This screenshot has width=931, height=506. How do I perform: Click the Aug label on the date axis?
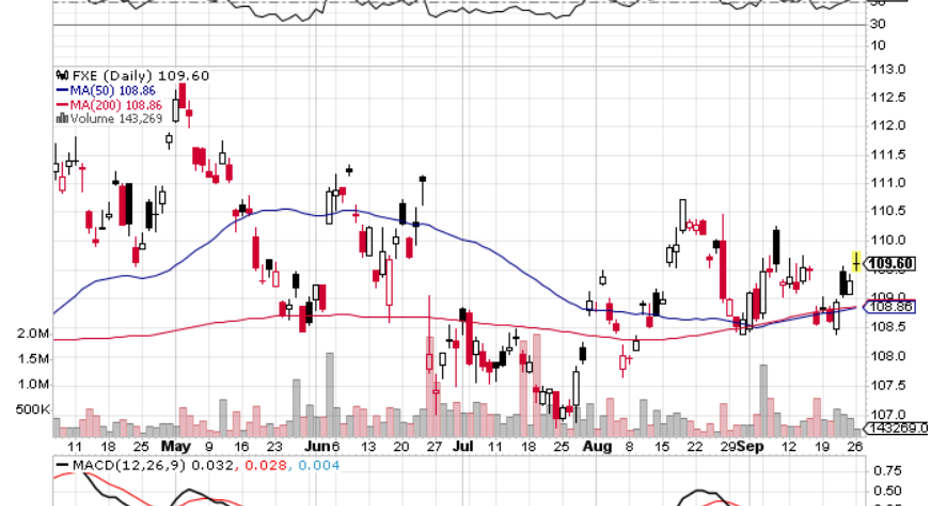[x=597, y=447]
